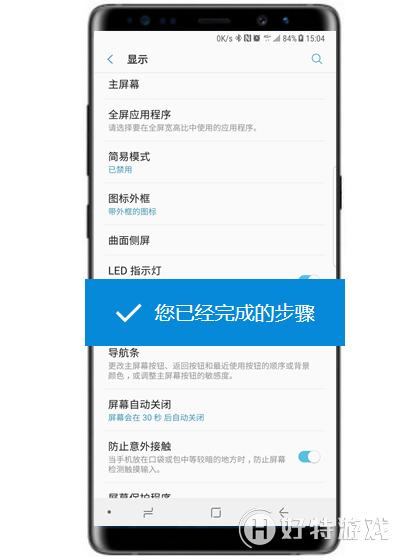The height and width of the screenshot is (560, 400).
Task: Tap the back arrow next to 显示
Action: [x=111, y=59]
